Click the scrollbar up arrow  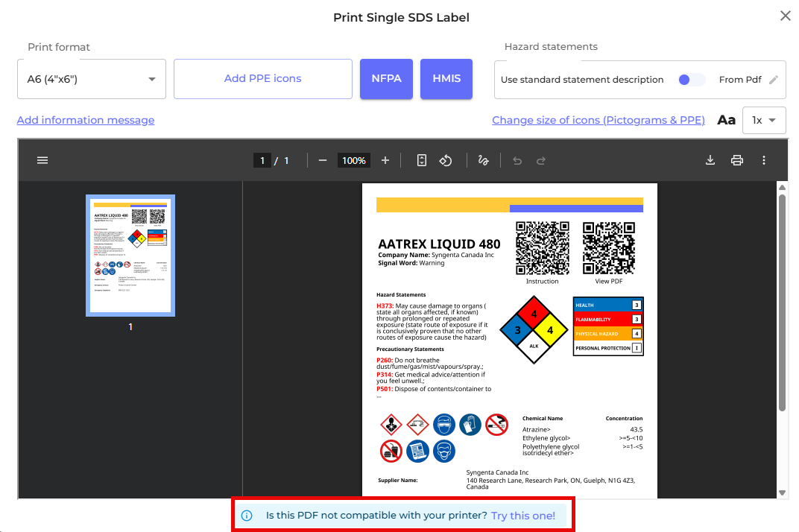[782, 188]
